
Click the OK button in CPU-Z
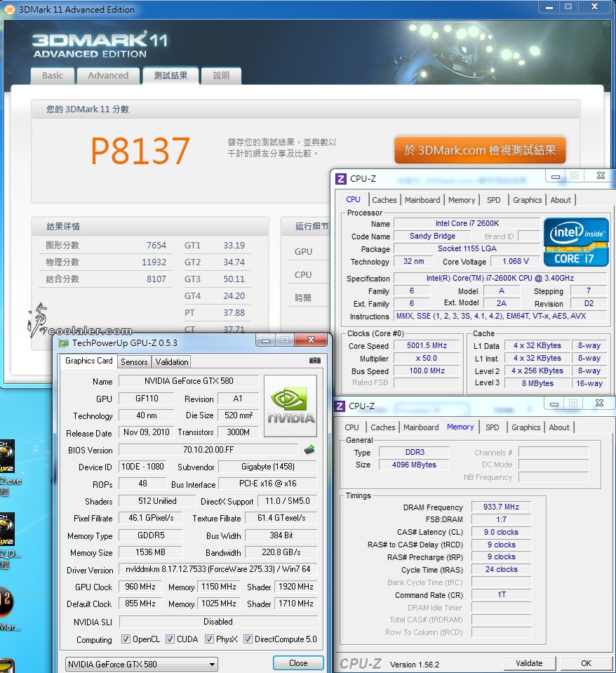[x=586, y=663]
